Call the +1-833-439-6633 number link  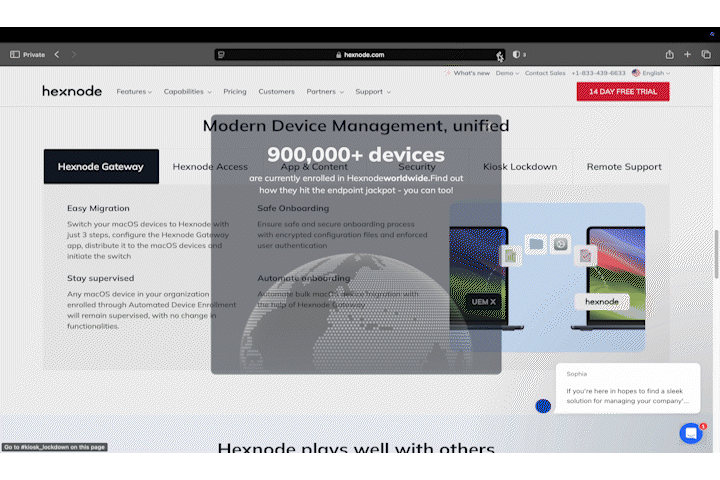tap(598, 73)
